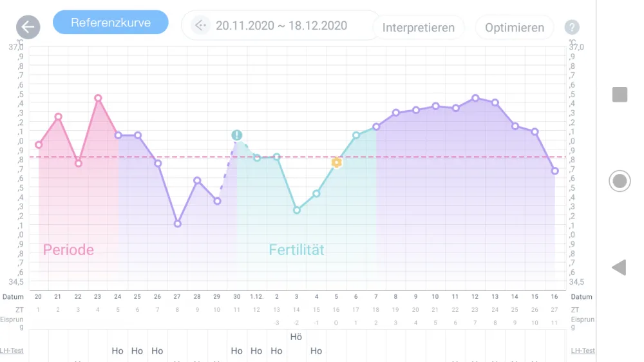Select the data point on 15 December
The width and height of the screenshot is (644, 362).
coord(535,132)
